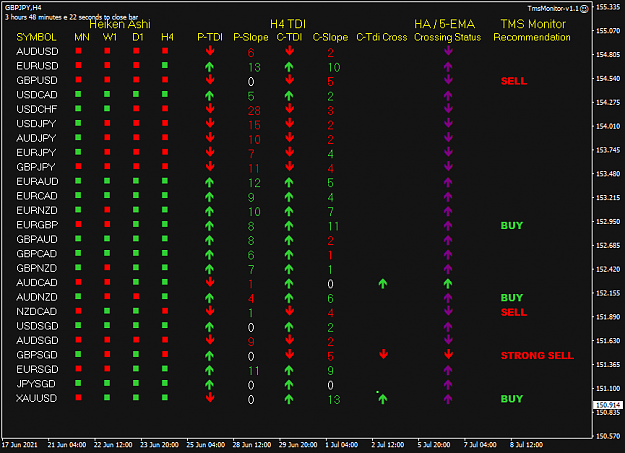Click the P-TDI column header
The image size is (625, 453).
210,37
